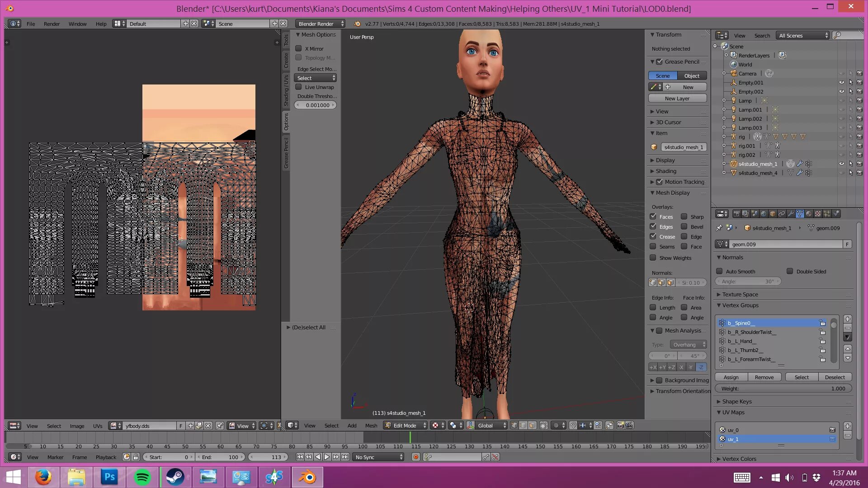Open the All Scenes outliner filter dropdown
868x488 pixels.
803,35
